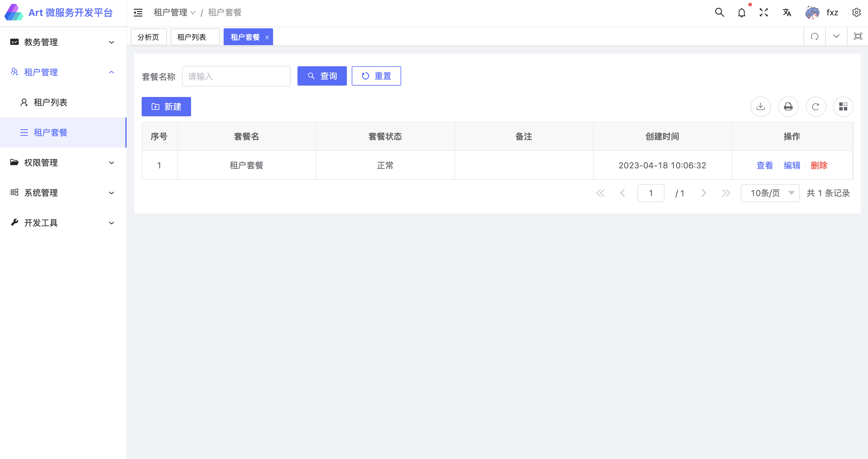Click the export download icon

coord(760,107)
